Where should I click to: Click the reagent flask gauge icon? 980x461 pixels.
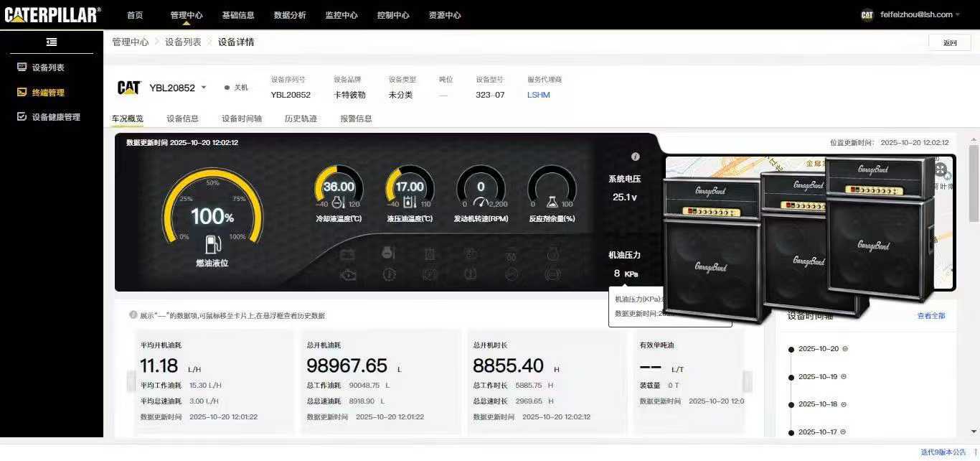tap(552, 203)
